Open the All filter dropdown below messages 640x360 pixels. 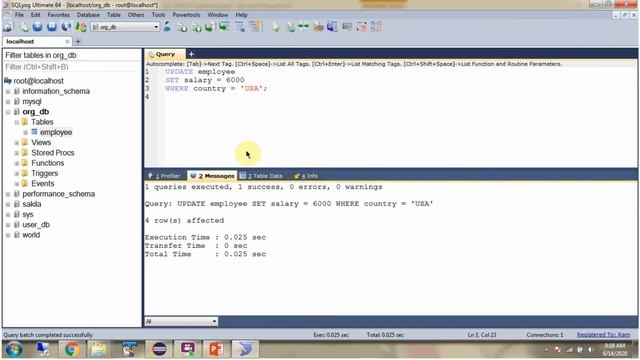click(214, 322)
